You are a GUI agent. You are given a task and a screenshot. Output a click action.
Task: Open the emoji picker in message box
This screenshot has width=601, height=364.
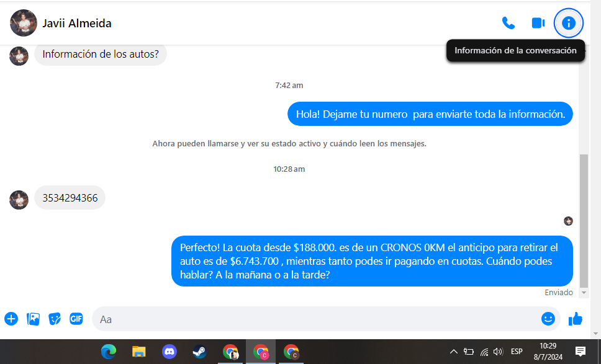pos(548,319)
